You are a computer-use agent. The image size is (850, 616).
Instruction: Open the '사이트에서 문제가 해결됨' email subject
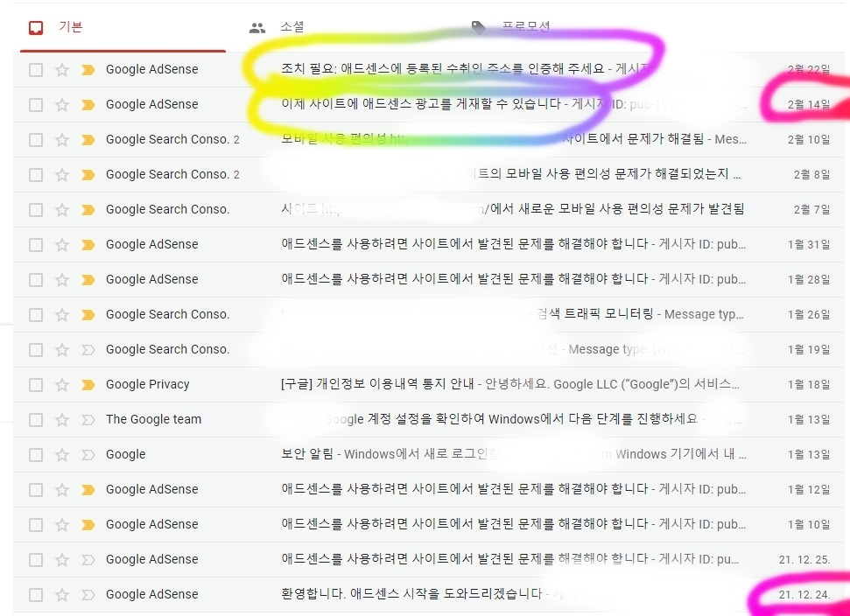(x=633, y=139)
